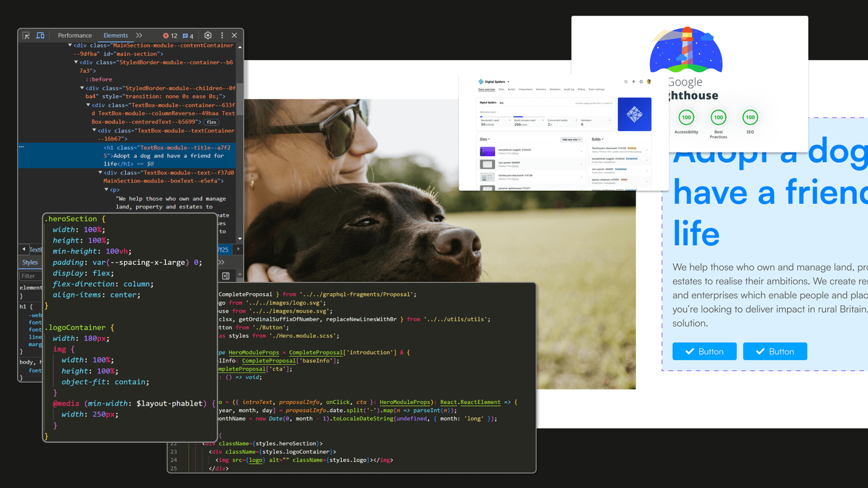This screenshot has height=488, width=868.
Task: Select the Team overview tab
Action: 486,89
